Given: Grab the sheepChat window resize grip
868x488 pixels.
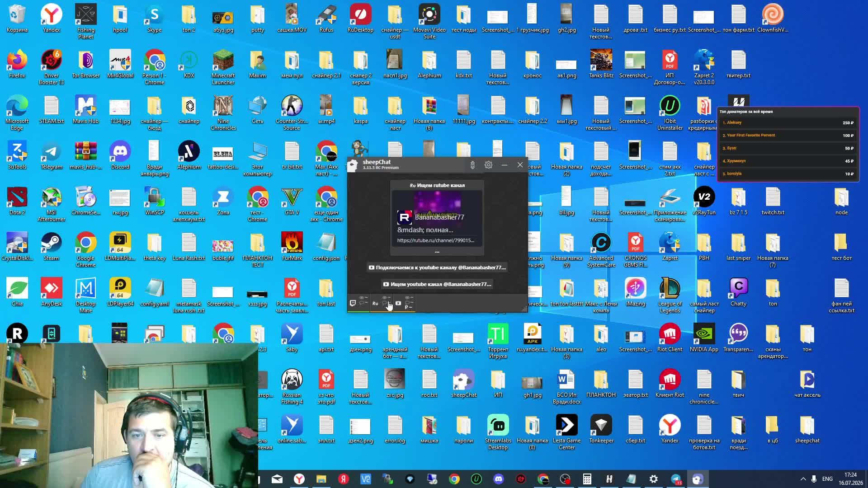Looking at the screenshot, I should coord(524,309).
